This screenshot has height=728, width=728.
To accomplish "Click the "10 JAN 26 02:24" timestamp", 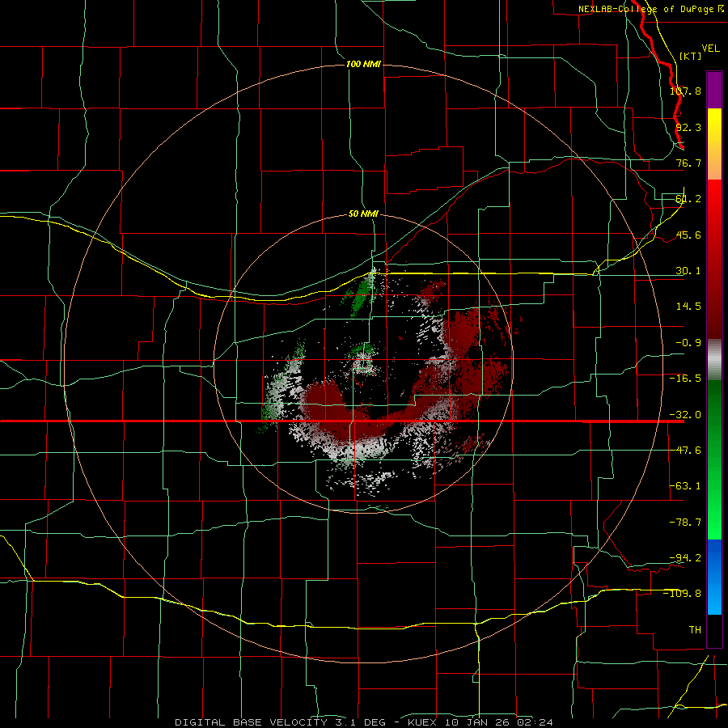I will 498,722.
